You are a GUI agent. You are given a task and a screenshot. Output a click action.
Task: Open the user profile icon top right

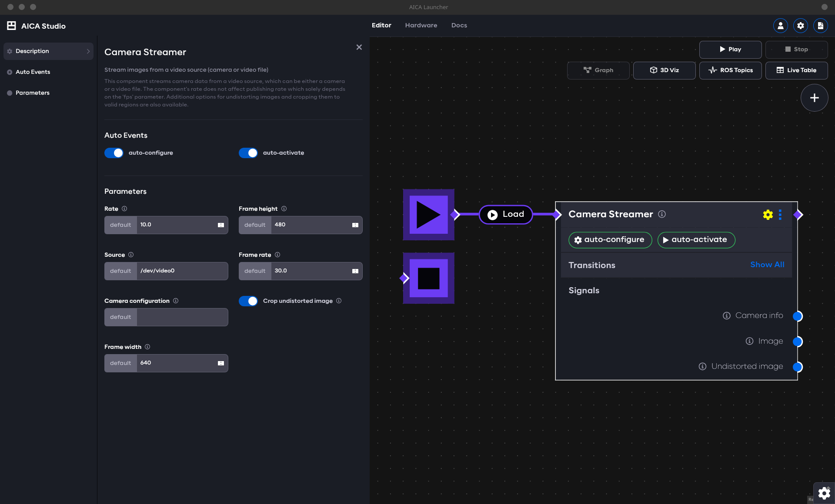pyautogui.click(x=780, y=26)
